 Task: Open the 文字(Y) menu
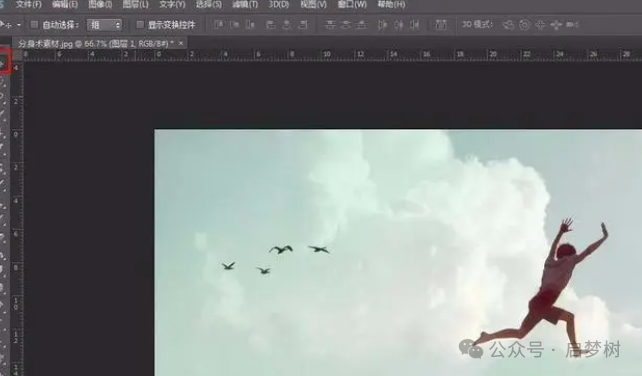172,5
